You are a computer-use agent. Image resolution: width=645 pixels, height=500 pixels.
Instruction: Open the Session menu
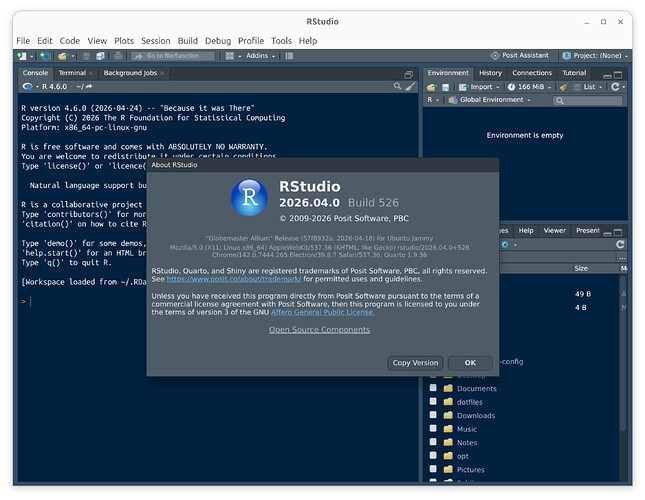coord(155,41)
